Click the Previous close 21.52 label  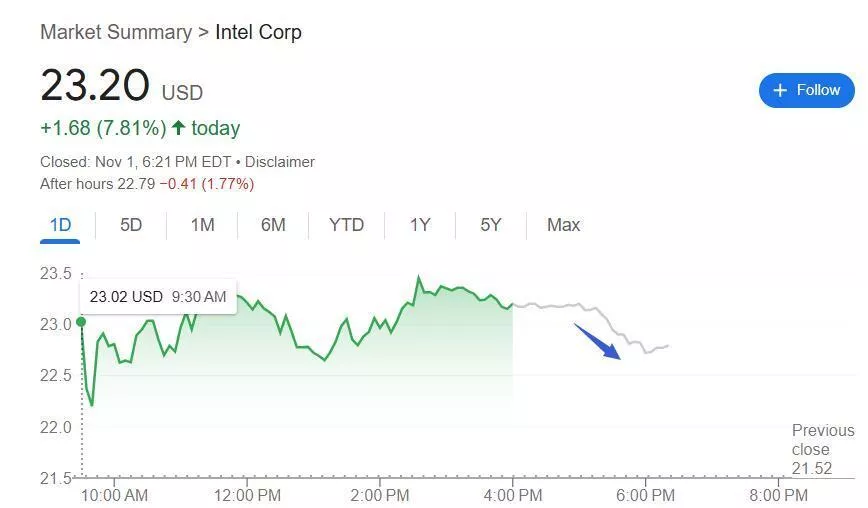coord(822,449)
